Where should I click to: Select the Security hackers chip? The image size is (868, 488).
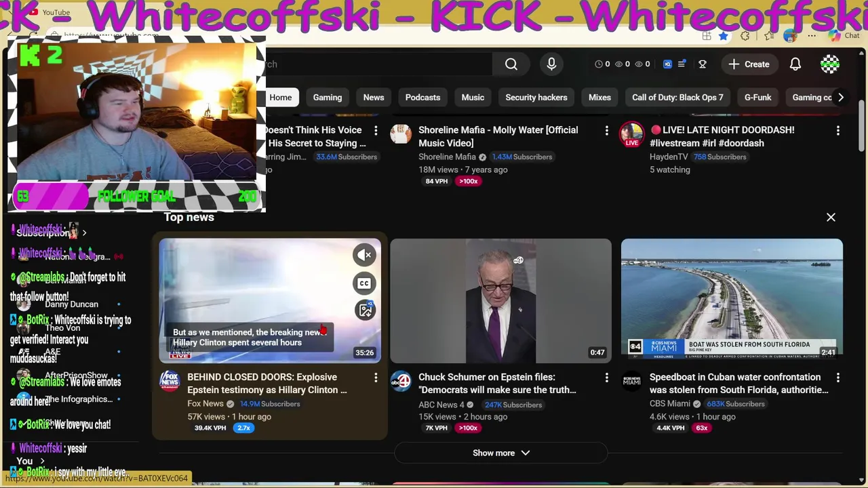(x=536, y=98)
